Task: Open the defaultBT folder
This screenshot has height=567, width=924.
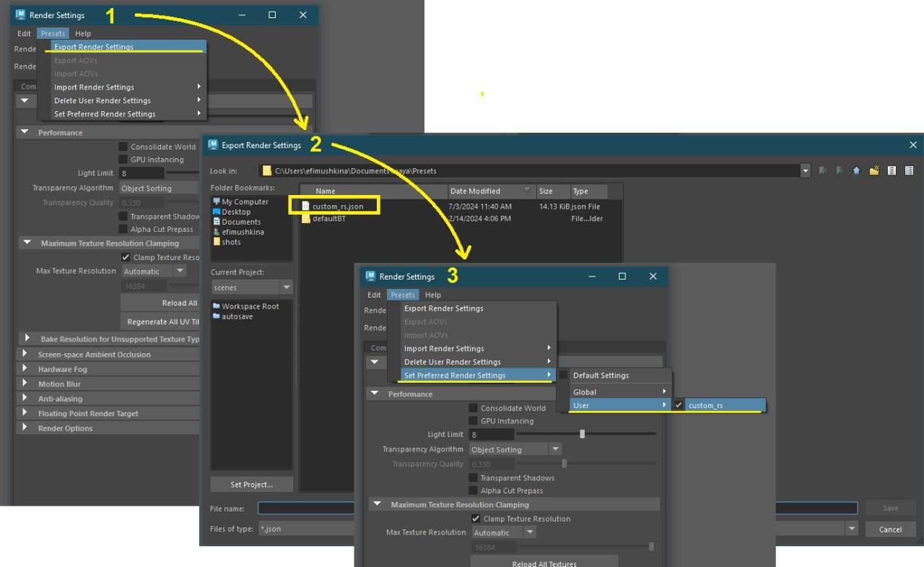Action: coord(328,219)
